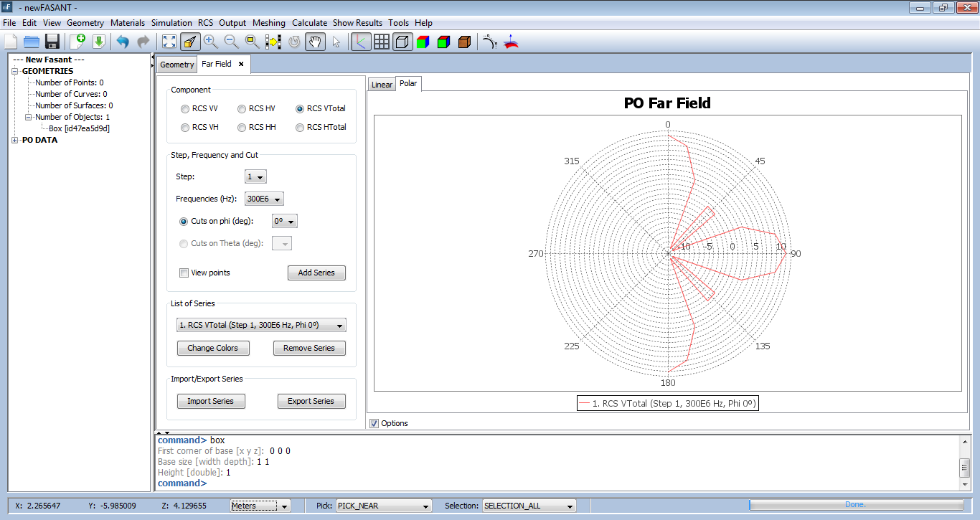Screen dimensions: 980x520
Task: Toggle the grid display icon
Action: coord(382,42)
